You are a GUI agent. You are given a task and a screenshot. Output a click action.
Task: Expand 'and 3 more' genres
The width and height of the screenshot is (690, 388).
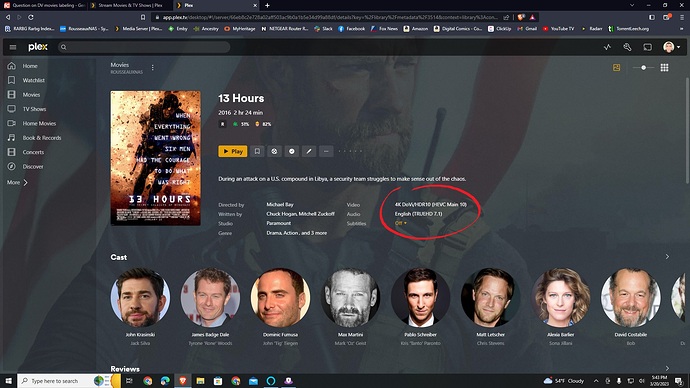pos(314,233)
